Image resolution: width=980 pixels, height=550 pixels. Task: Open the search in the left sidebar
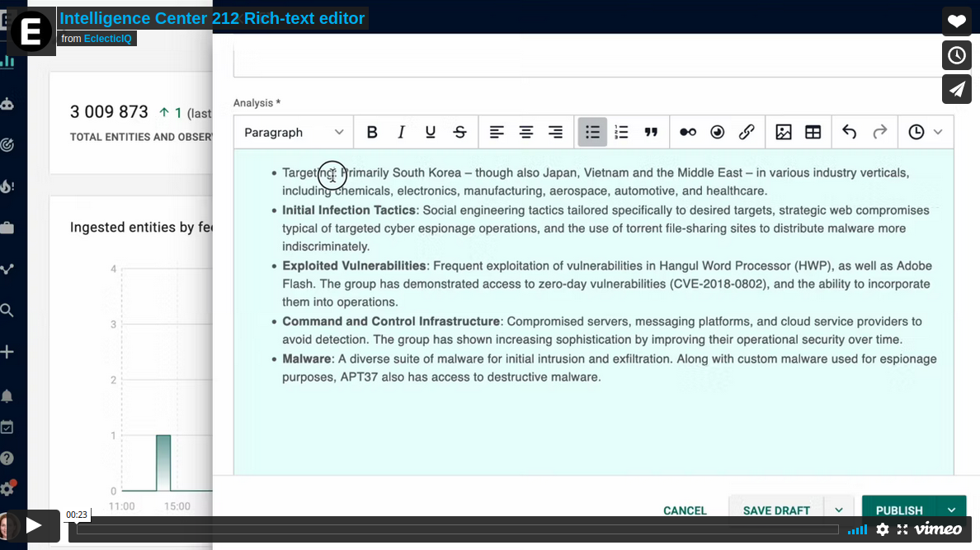pyautogui.click(x=7, y=311)
